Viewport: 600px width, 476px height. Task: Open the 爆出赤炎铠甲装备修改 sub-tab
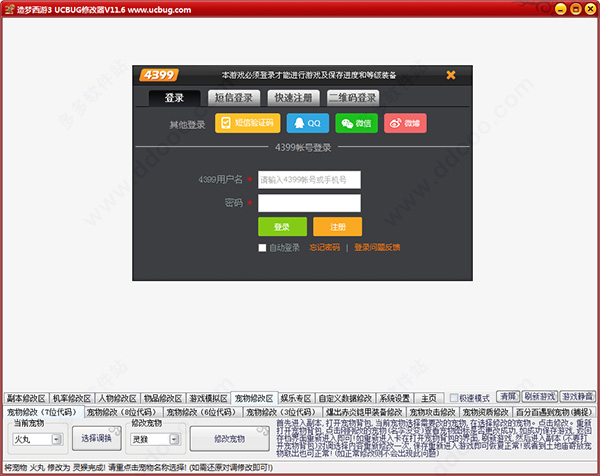pyautogui.click(x=364, y=412)
